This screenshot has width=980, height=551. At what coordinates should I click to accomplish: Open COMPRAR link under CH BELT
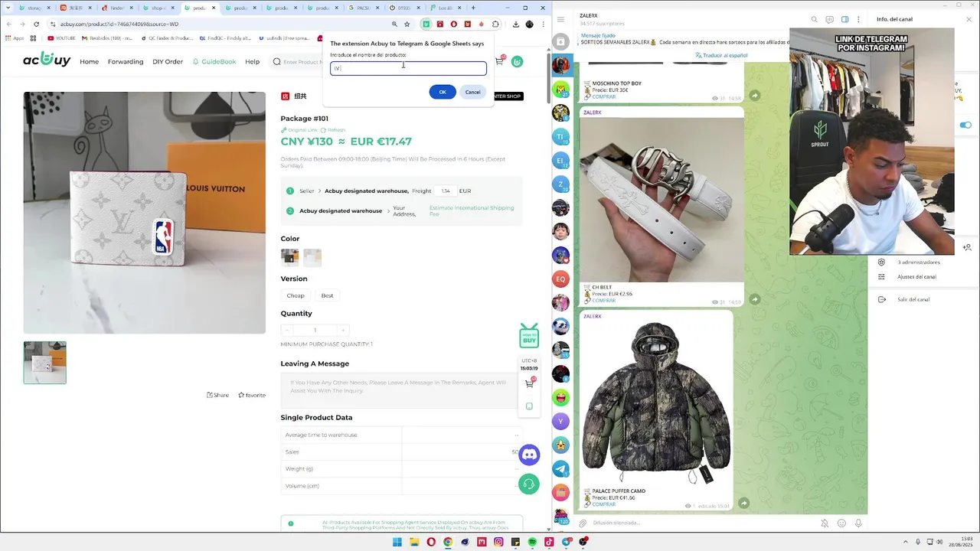tap(603, 301)
